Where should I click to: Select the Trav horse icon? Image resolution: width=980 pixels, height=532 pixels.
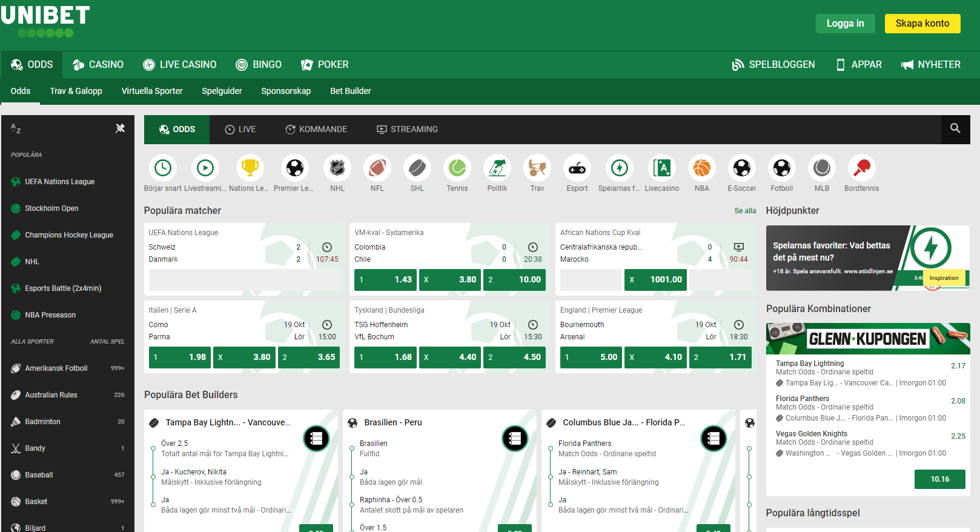537,168
